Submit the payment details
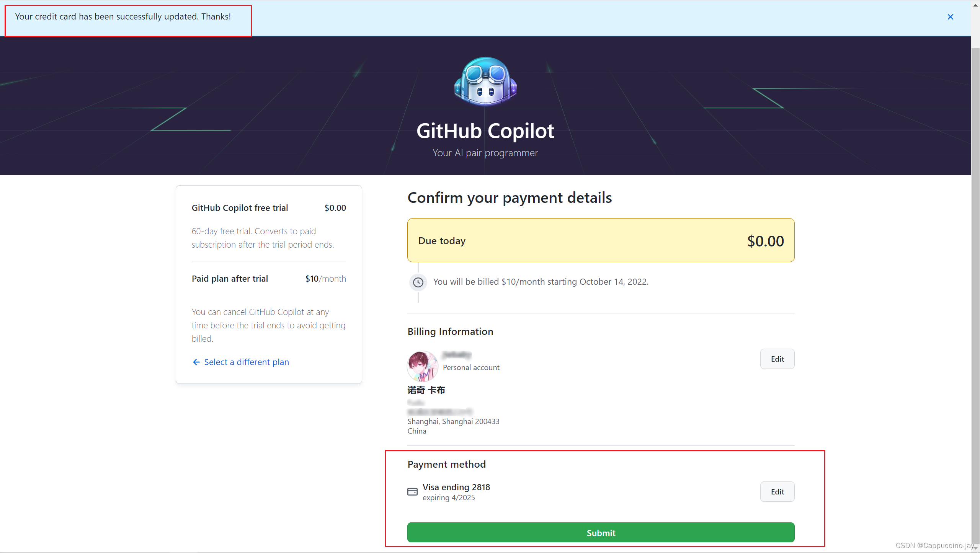 point(601,533)
